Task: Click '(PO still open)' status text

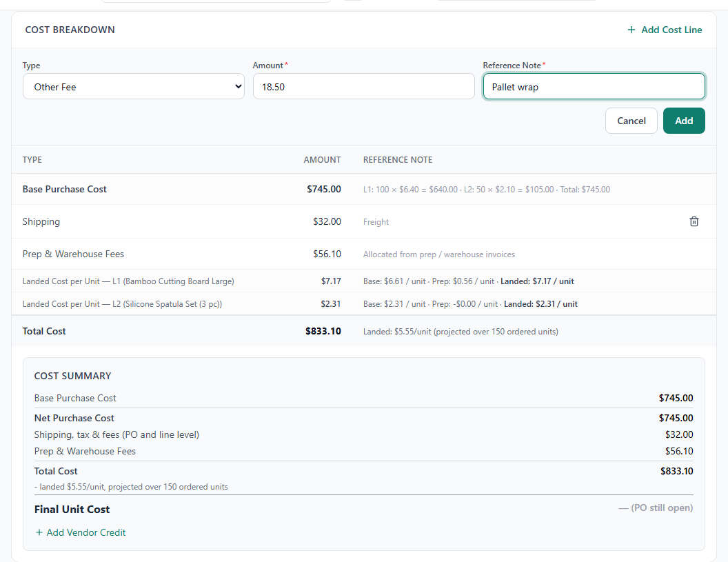Action: coord(656,508)
